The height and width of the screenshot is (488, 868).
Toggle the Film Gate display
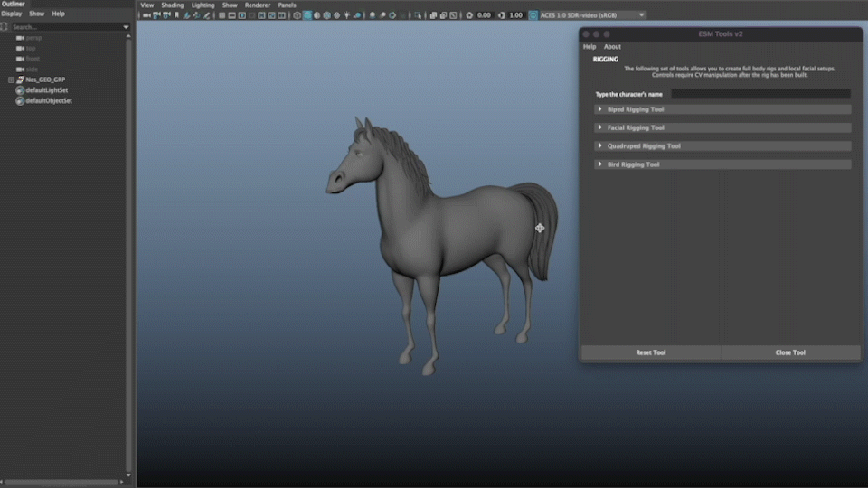click(x=232, y=15)
